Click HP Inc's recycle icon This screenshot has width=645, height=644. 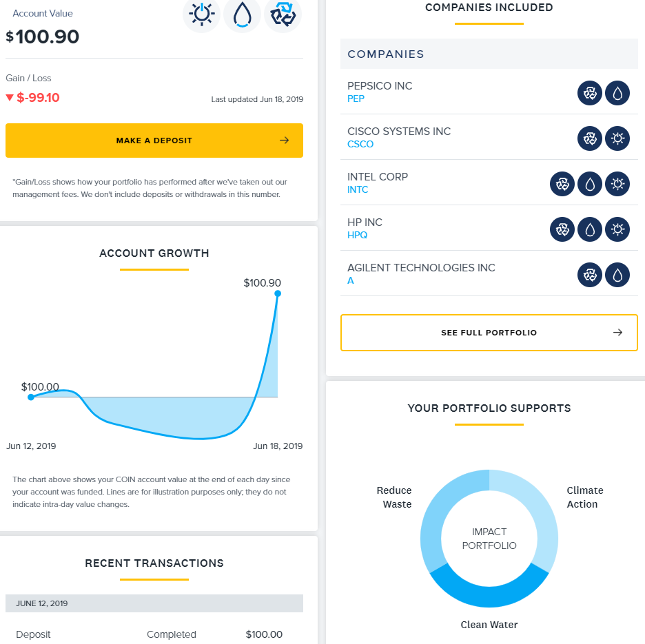pos(562,229)
